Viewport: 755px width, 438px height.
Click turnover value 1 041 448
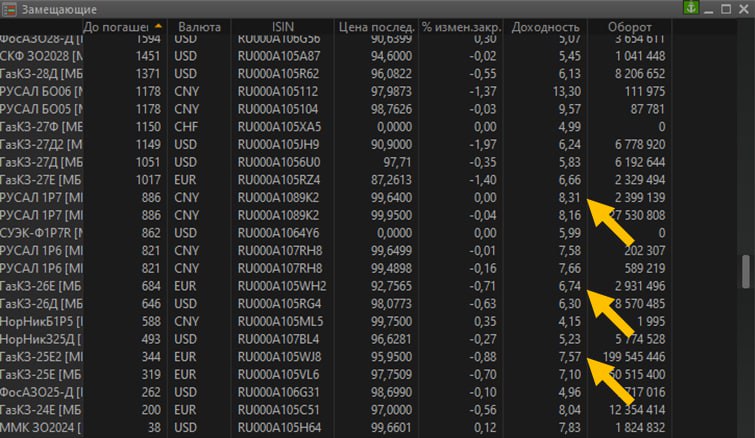640,56
